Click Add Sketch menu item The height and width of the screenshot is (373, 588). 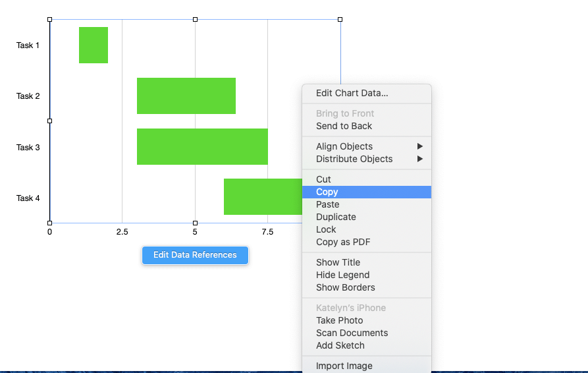coord(340,345)
